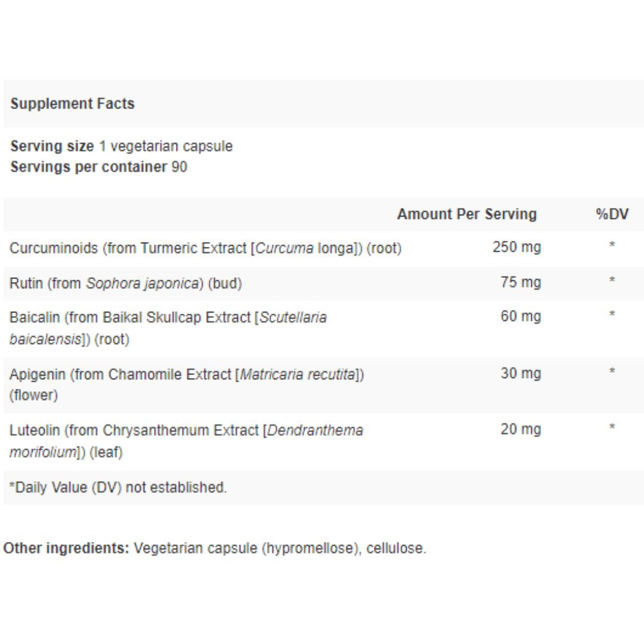Screen dimensions: 644x644
Task: Click 'Vegetarian capsule (hypromellose), cellulose.' text
Action: click(280, 549)
